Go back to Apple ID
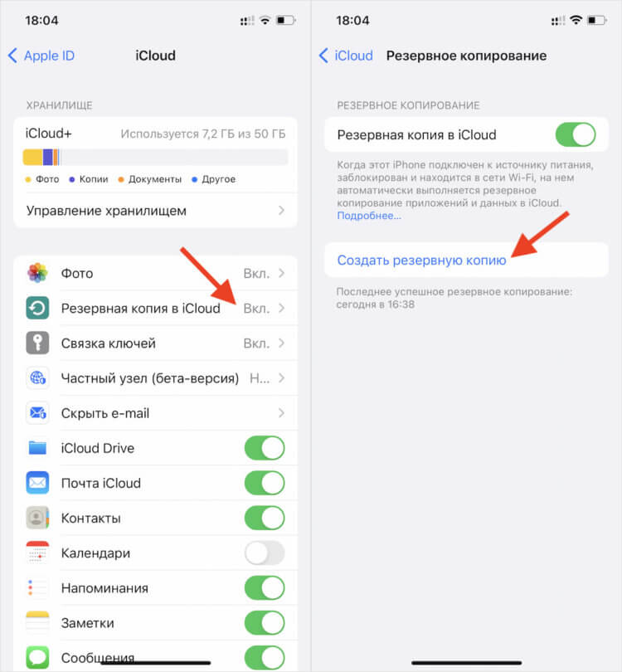 pyautogui.click(x=41, y=56)
